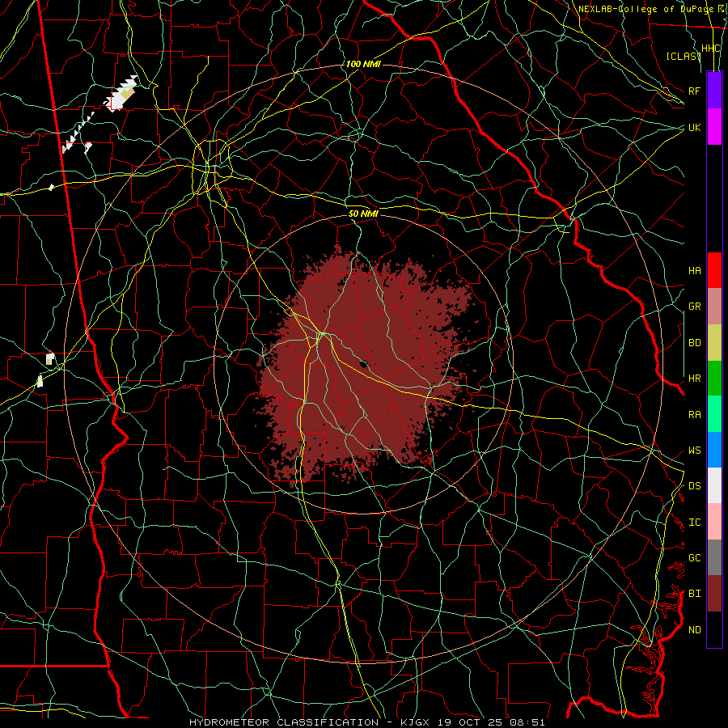The width and height of the screenshot is (728, 728).
Task: Click the UK magenta legend swatch
Action: point(714,127)
